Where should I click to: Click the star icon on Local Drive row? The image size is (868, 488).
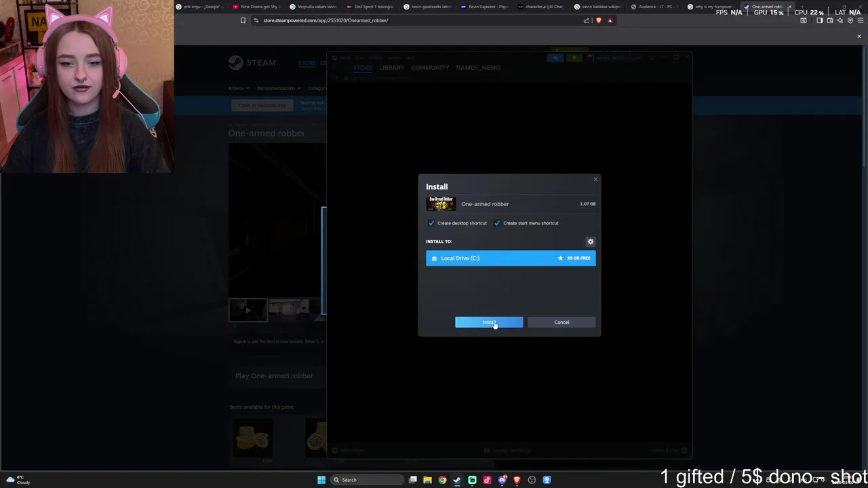[x=560, y=258]
